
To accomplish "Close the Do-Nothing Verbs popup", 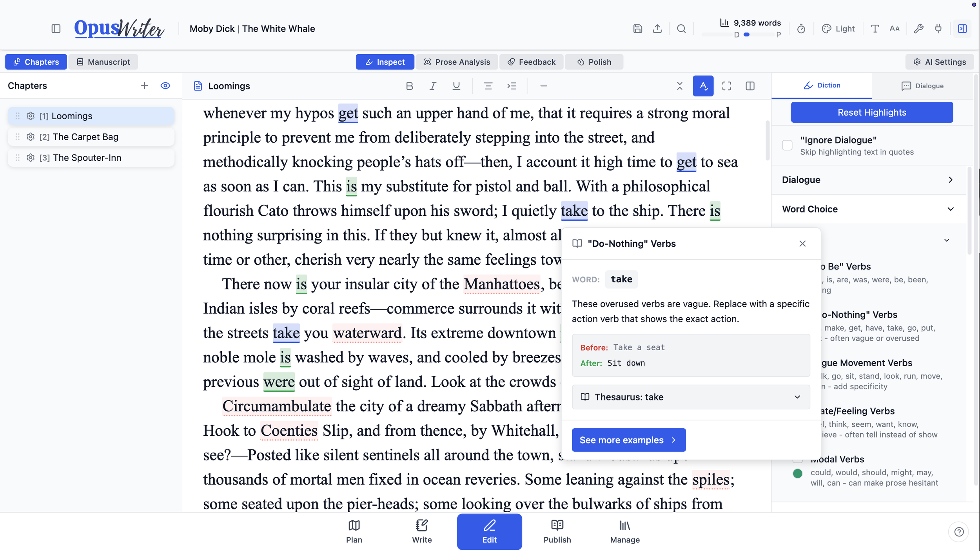I will (x=802, y=244).
